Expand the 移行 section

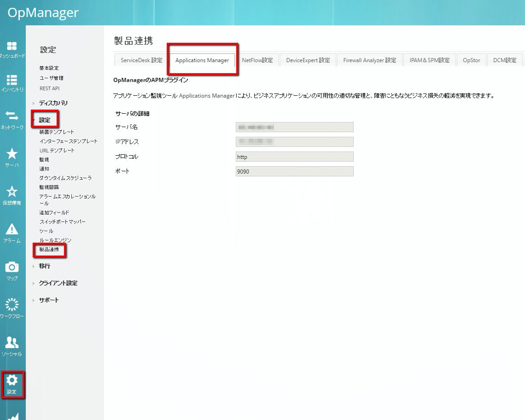[x=44, y=266]
